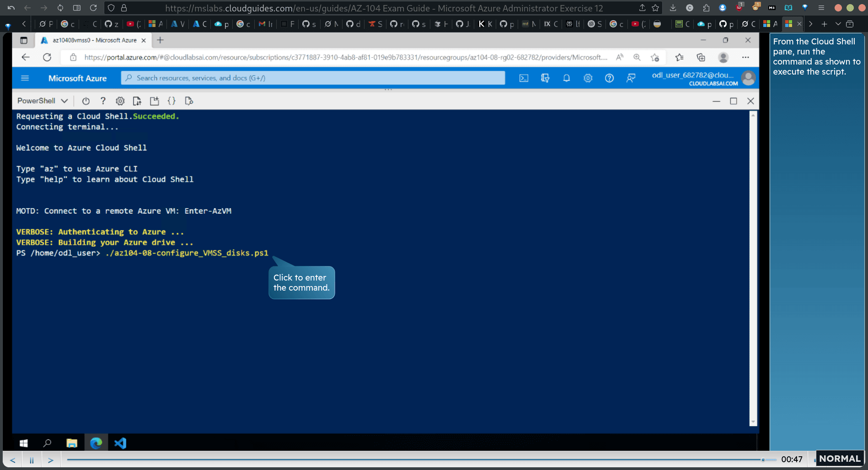Screen dimensions: 868x470
Task: Go to previous guide step
Action: coord(13,460)
